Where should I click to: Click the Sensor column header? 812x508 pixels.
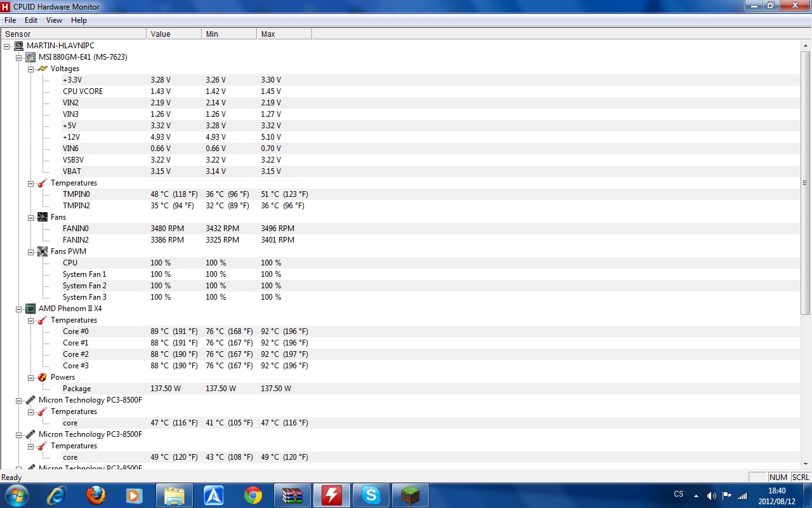point(74,34)
